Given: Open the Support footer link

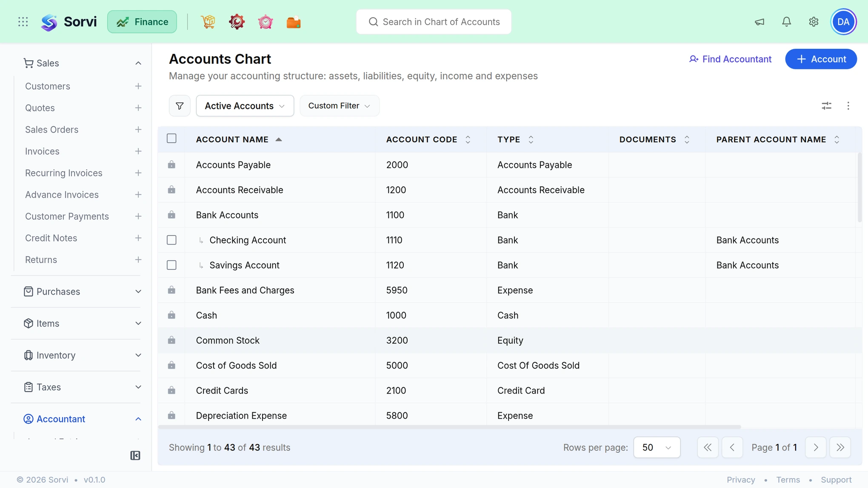Looking at the screenshot, I should coord(836,479).
